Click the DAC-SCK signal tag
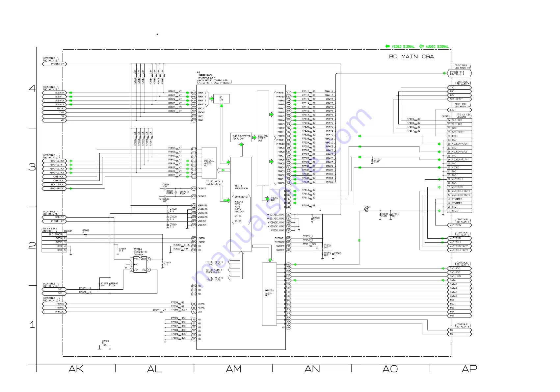 point(460,269)
